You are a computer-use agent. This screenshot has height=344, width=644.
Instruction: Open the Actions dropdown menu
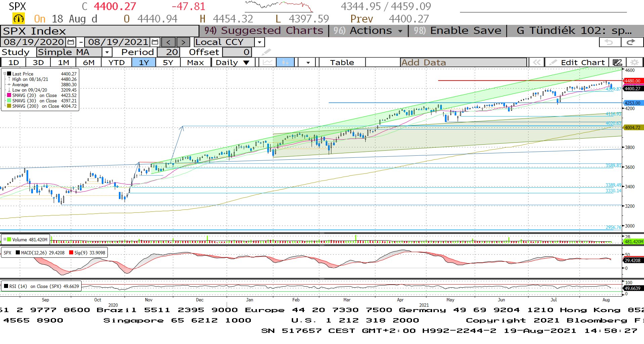pos(368,31)
